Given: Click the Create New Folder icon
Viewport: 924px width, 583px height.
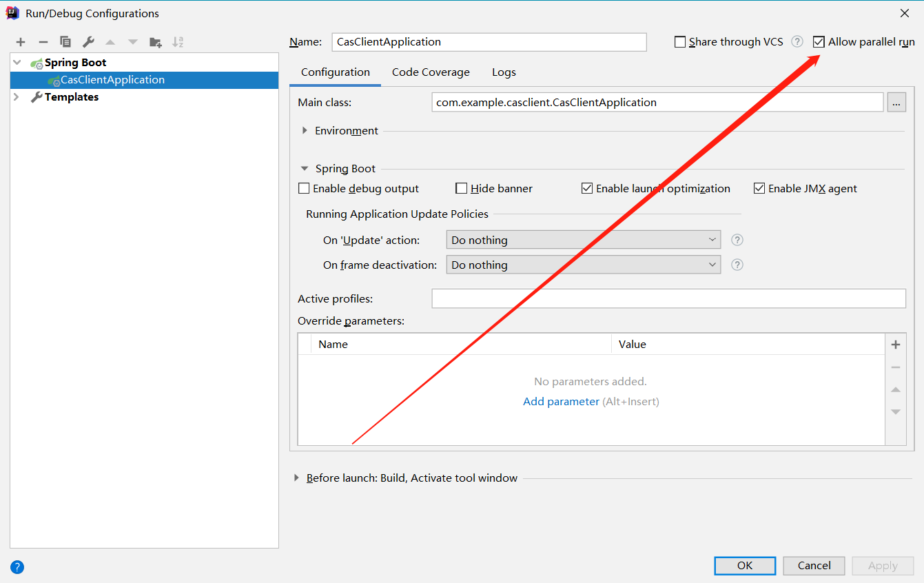Looking at the screenshot, I should tap(156, 42).
